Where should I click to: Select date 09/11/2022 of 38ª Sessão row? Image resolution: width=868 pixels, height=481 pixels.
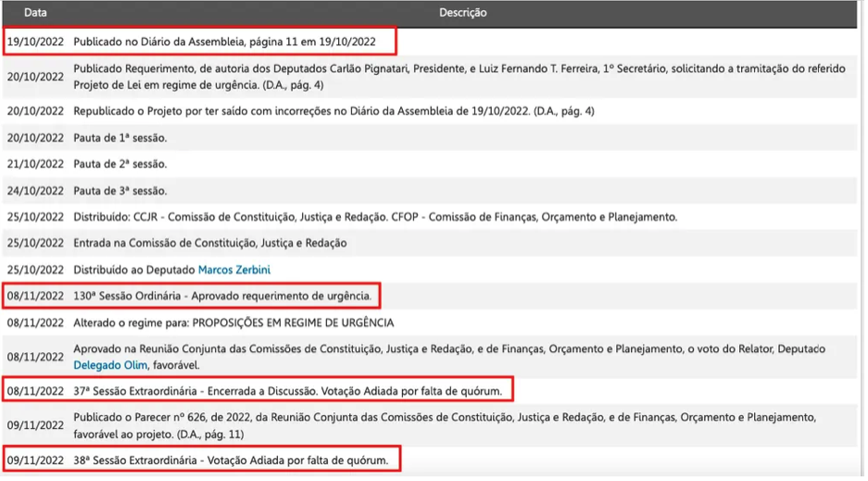(x=35, y=461)
